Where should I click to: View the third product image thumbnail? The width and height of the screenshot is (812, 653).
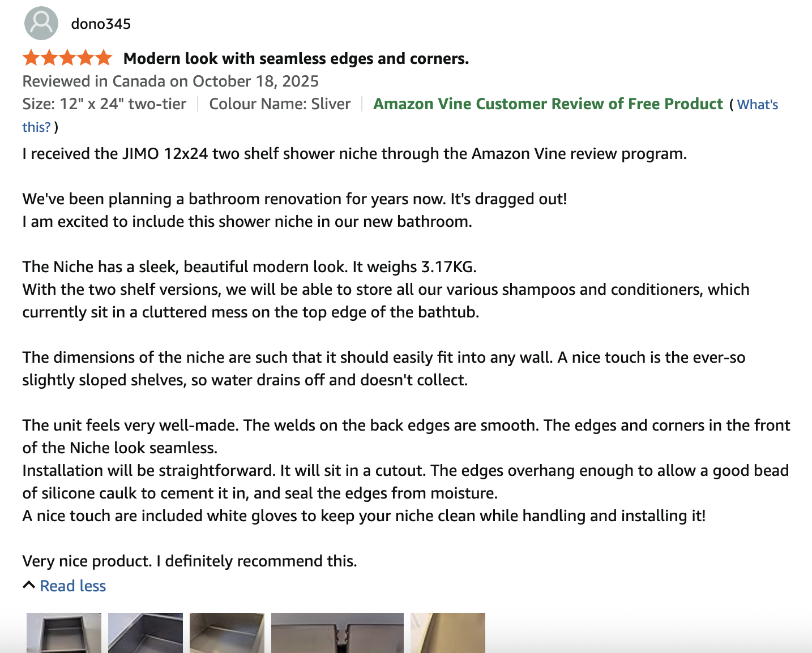227,633
